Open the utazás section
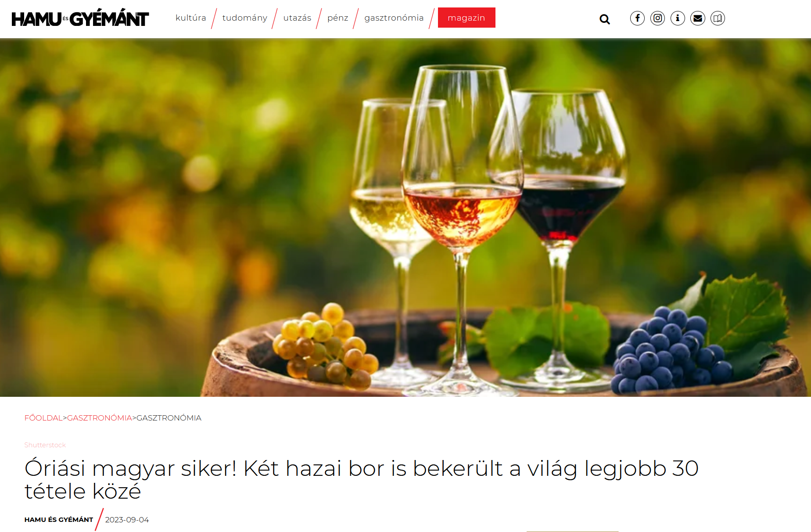The width and height of the screenshot is (811, 532). point(297,18)
